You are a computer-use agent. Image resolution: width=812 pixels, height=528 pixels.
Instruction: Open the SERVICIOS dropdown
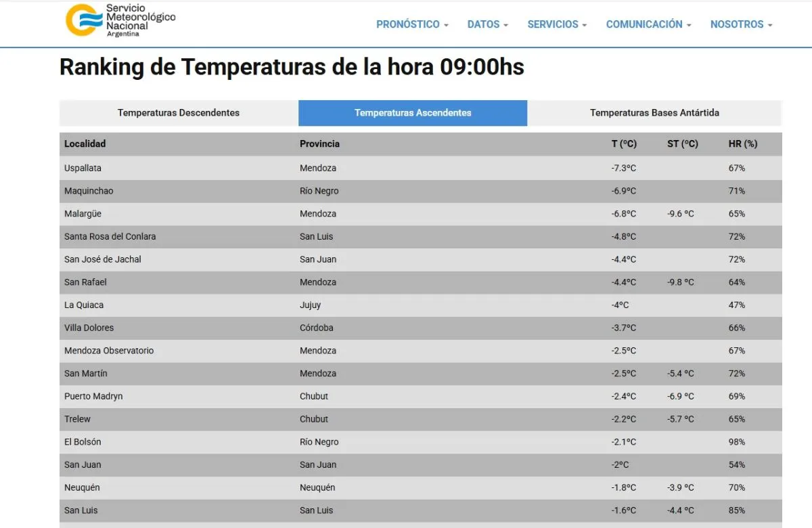click(x=557, y=24)
